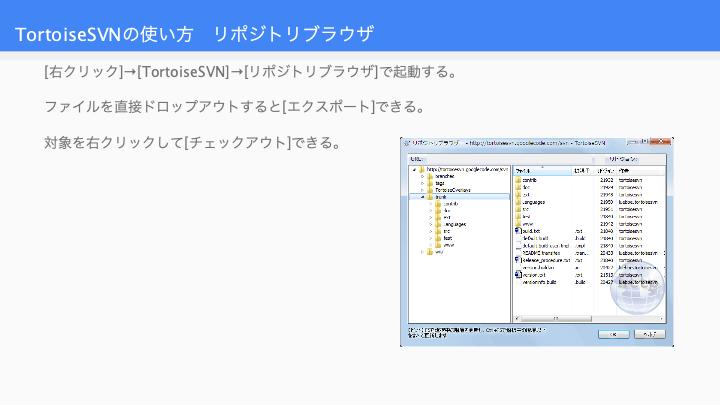Expand the TortoiseOverlays tree node
The width and height of the screenshot is (720, 405).
pos(423,190)
